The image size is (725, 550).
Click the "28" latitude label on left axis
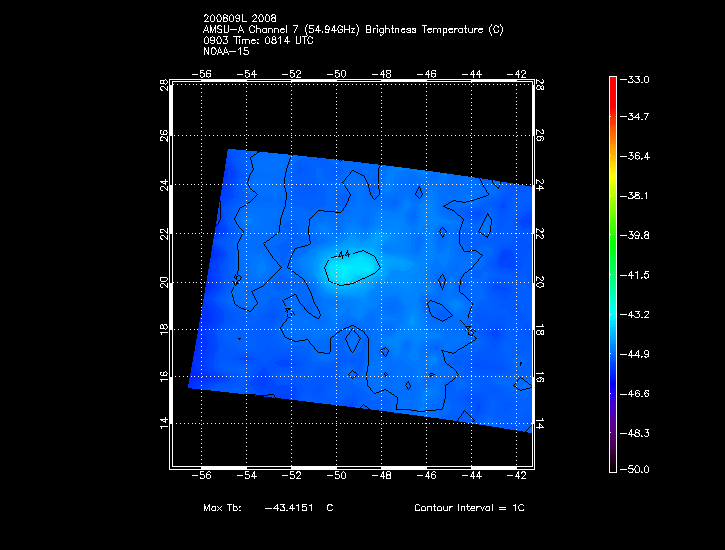[x=165, y=86]
